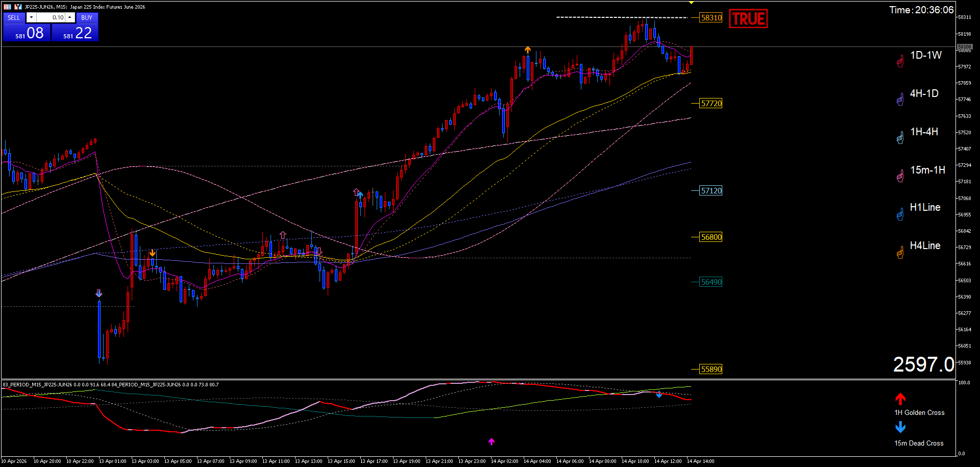Click the BUY button in trade panel
The width and height of the screenshot is (980, 467).
coord(87,17)
